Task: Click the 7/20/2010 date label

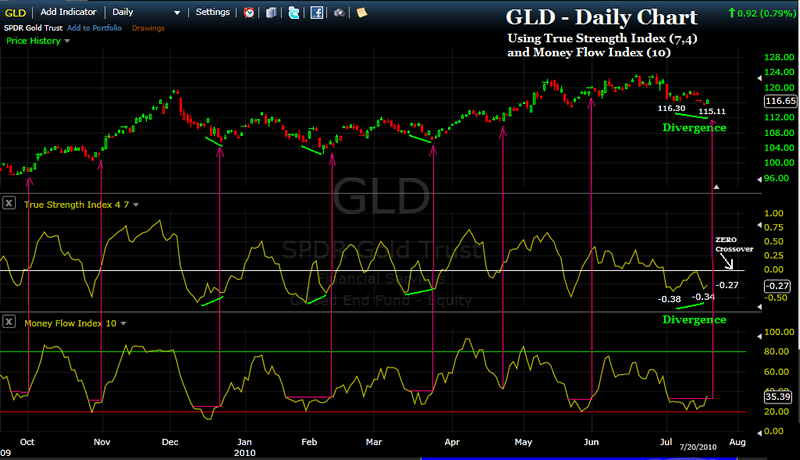Action: click(x=698, y=447)
